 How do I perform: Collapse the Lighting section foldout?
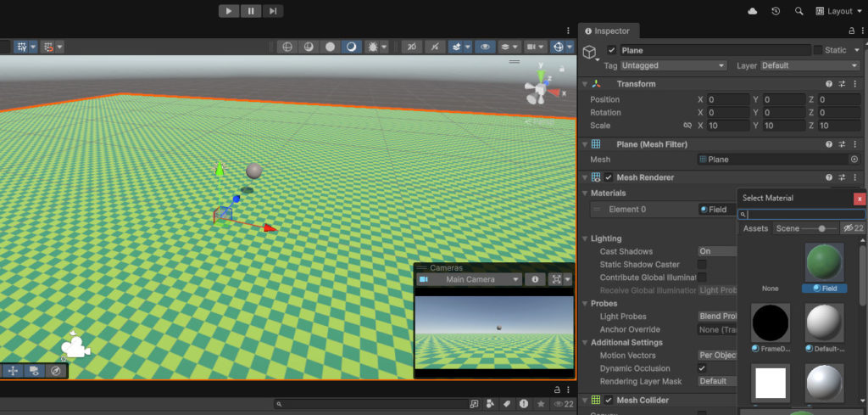click(x=584, y=238)
